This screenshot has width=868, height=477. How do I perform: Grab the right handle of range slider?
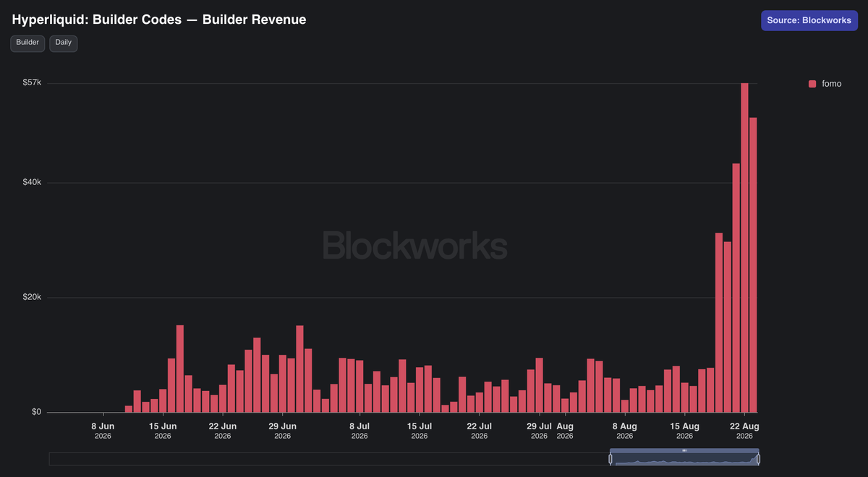(x=758, y=459)
